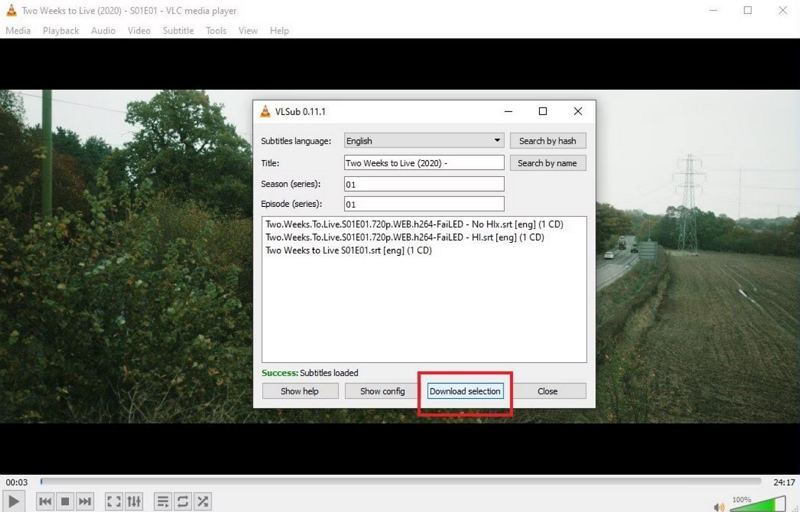Close VLSub dialog via X
Viewport: 800px width, 512px height.
pos(578,111)
